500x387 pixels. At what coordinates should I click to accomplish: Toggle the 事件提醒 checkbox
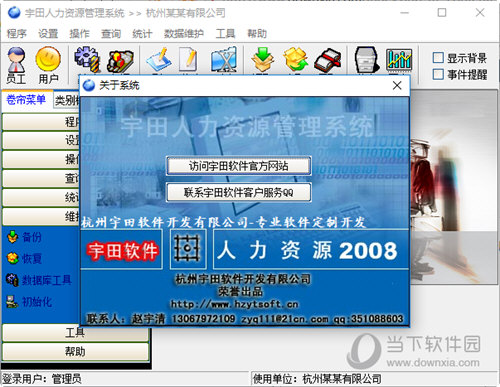[438, 74]
